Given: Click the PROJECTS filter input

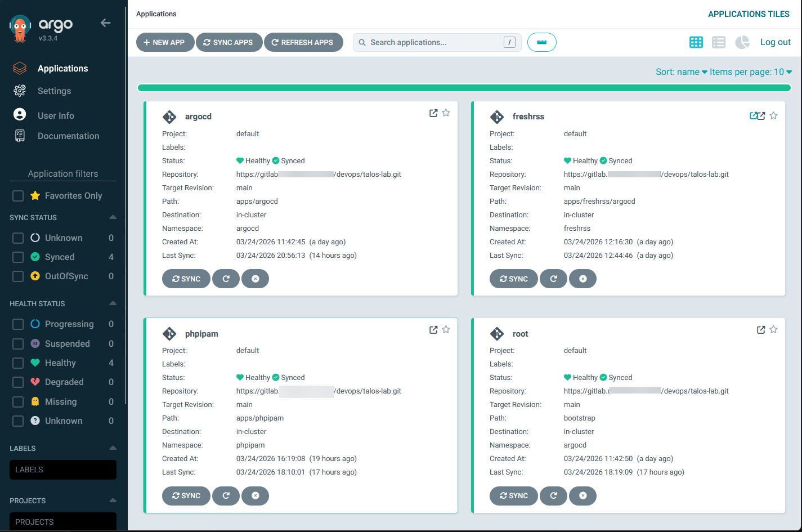Looking at the screenshot, I should tap(63, 522).
